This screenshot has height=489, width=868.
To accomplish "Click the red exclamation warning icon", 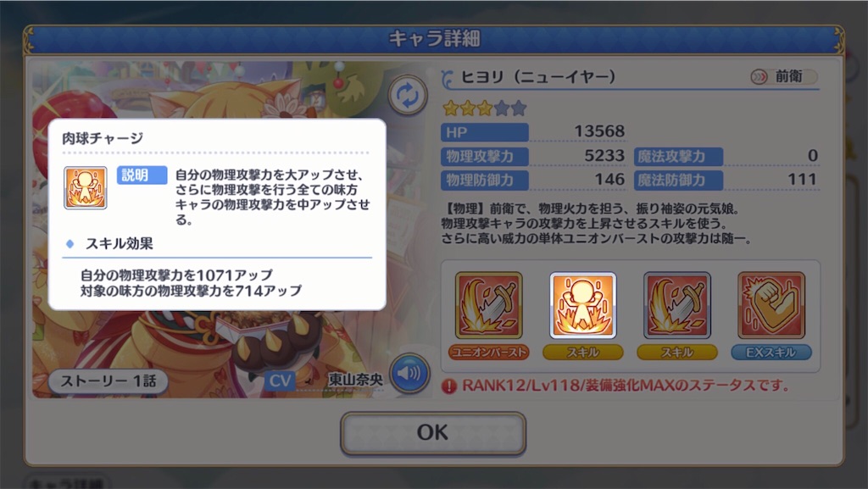I will (449, 386).
